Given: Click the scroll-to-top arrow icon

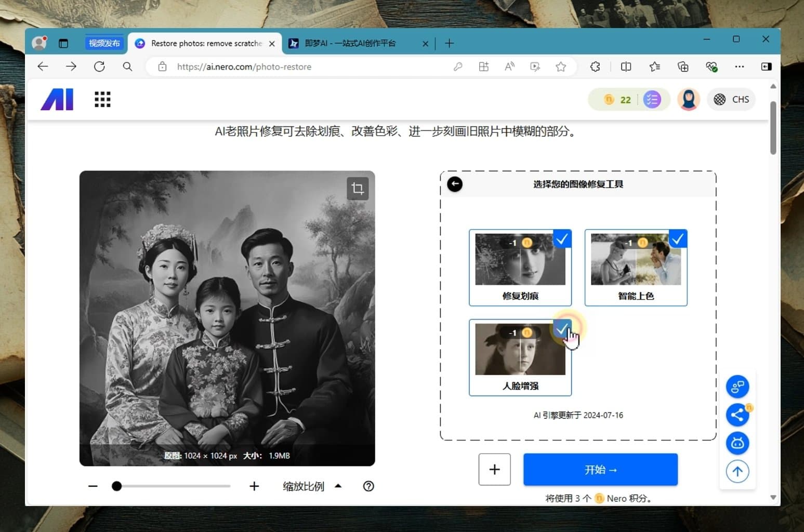Looking at the screenshot, I should pyautogui.click(x=737, y=471).
